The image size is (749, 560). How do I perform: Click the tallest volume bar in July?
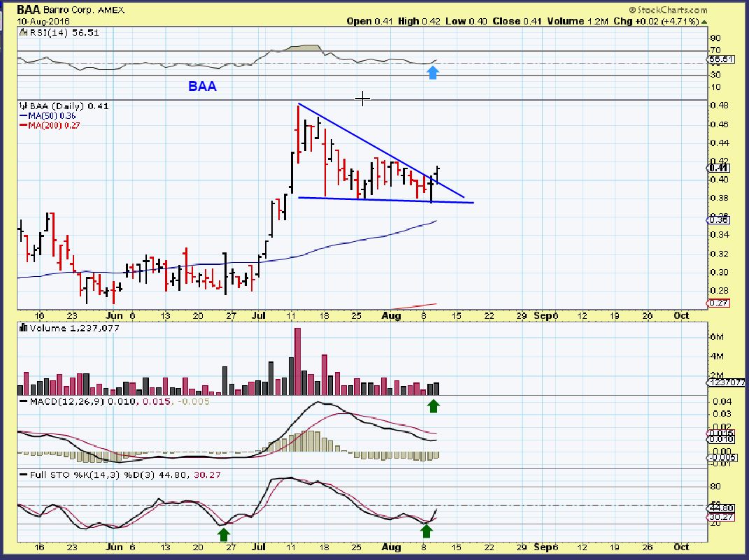(x=298, y=361)
